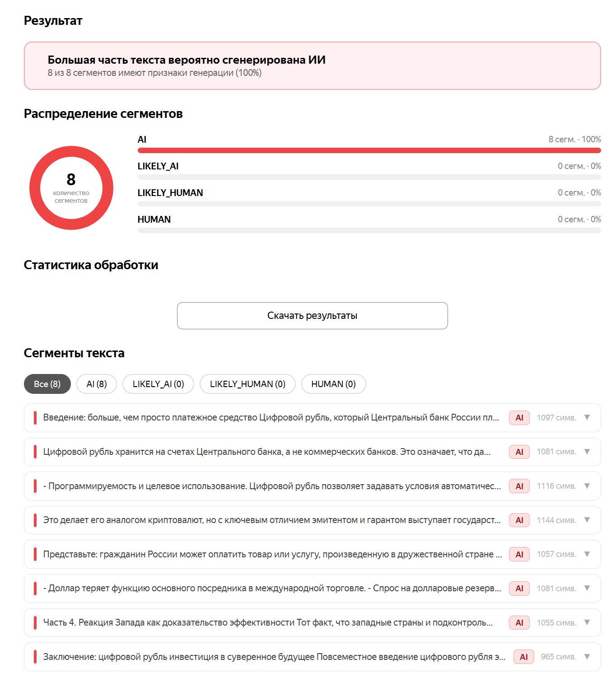Expand the 'Цифровой рубль хранится' segment arrow
Screen dimensions: 616x687
[587, 452]
